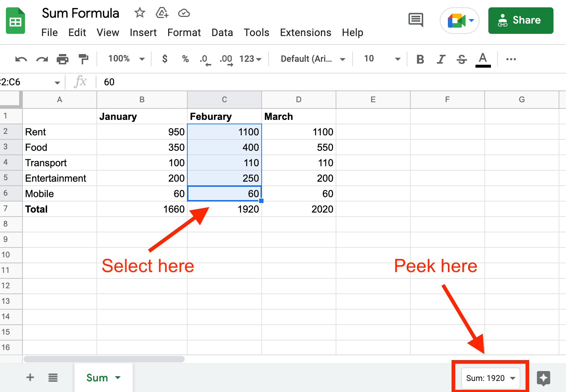Activate the paint format tool
Screen dimensions: 566x392
click(x=84, y=59)
